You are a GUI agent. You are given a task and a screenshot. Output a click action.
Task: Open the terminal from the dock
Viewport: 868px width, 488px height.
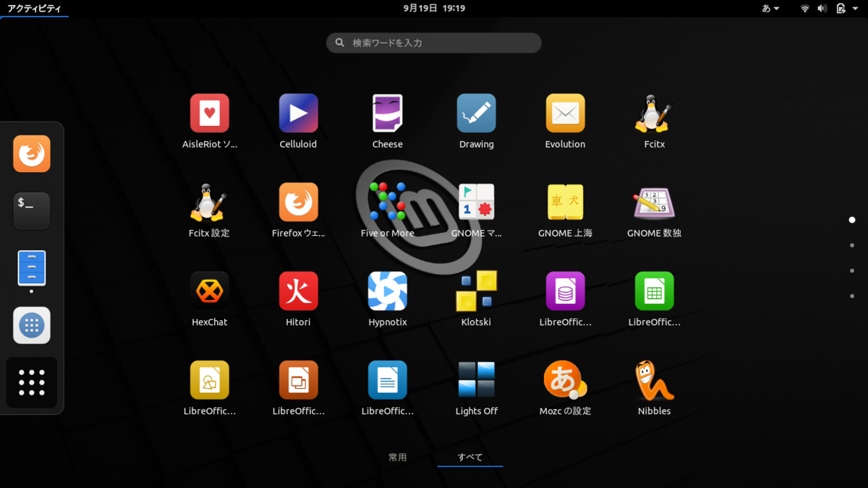(x=31, y=210)
